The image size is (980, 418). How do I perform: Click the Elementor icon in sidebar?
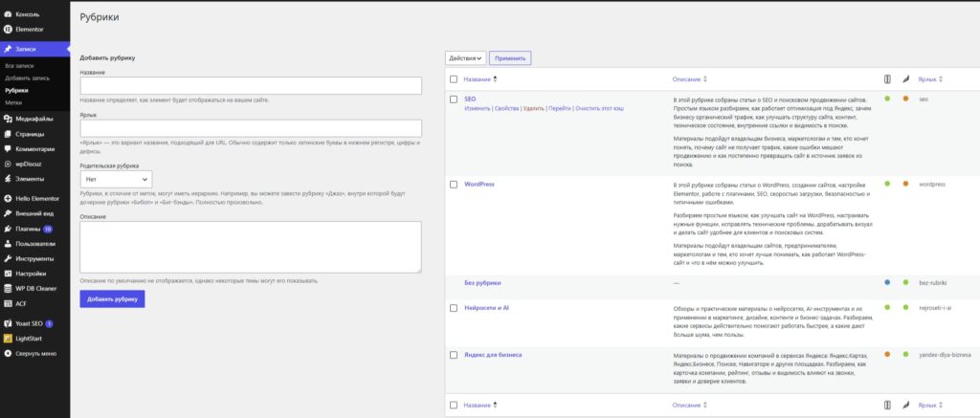click(x=8, y=29)
